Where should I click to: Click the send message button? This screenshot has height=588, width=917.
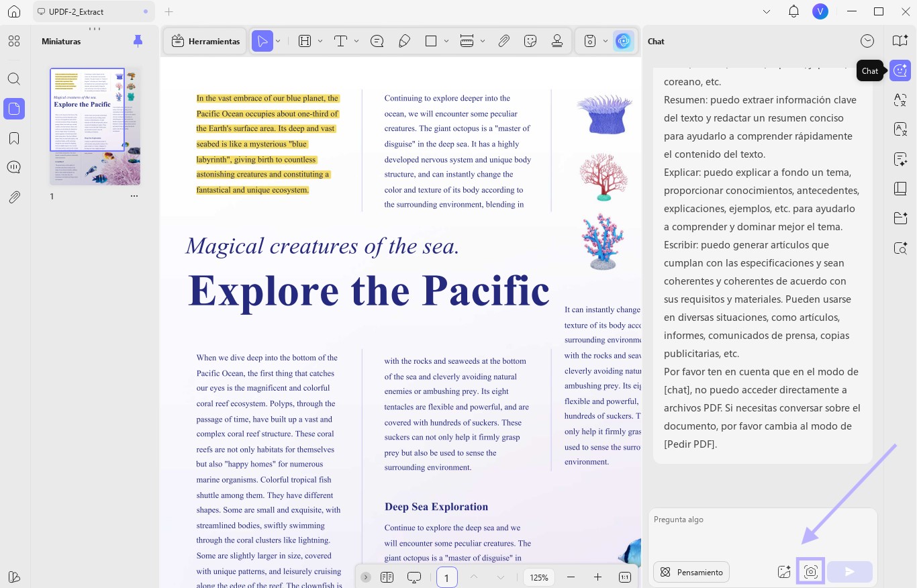click(x=850, y=572)
